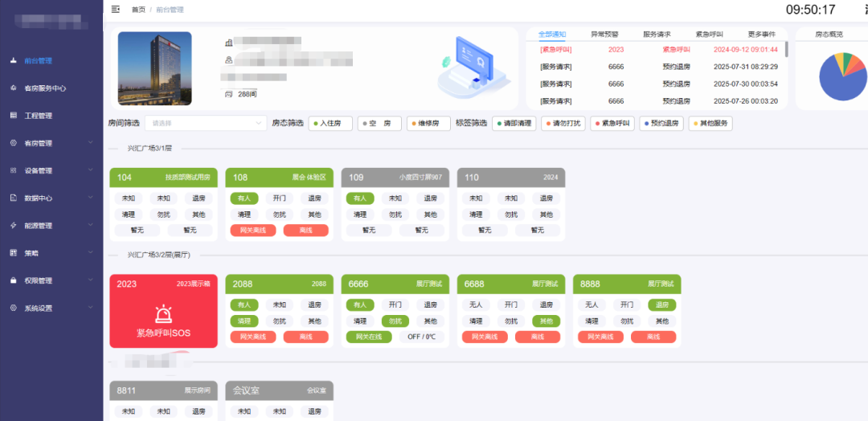
Task: Open room 109 card header
Action: [x=395, y=178]
